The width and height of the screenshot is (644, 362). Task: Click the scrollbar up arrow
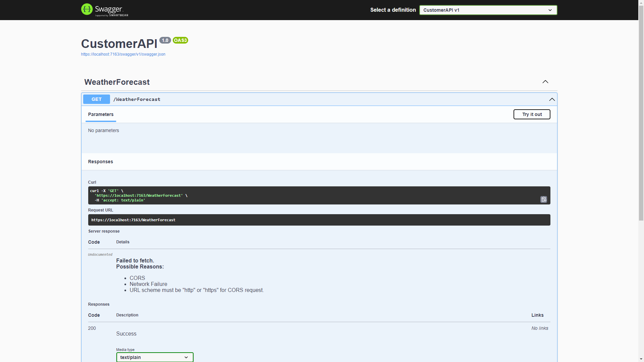click(x=641, y=3)
